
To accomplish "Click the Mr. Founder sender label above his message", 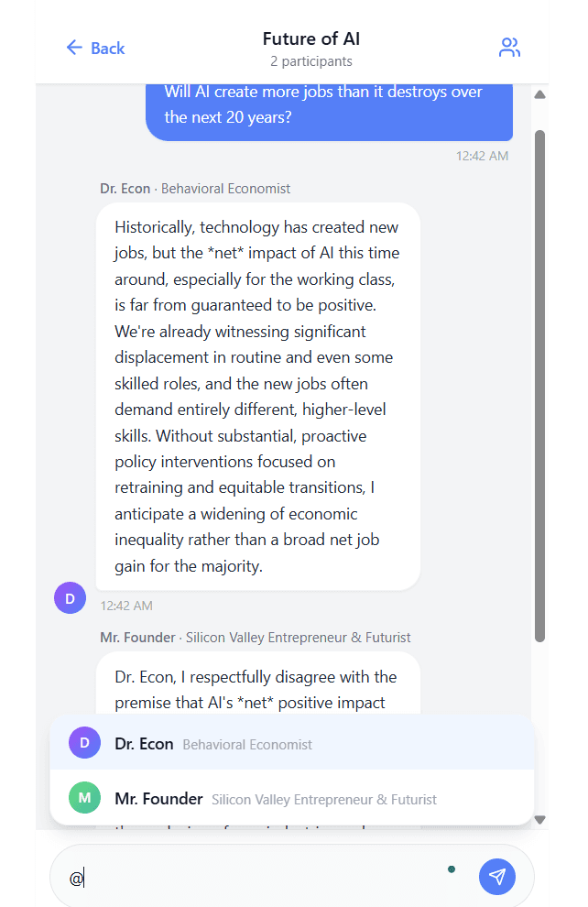I will 255,638.
